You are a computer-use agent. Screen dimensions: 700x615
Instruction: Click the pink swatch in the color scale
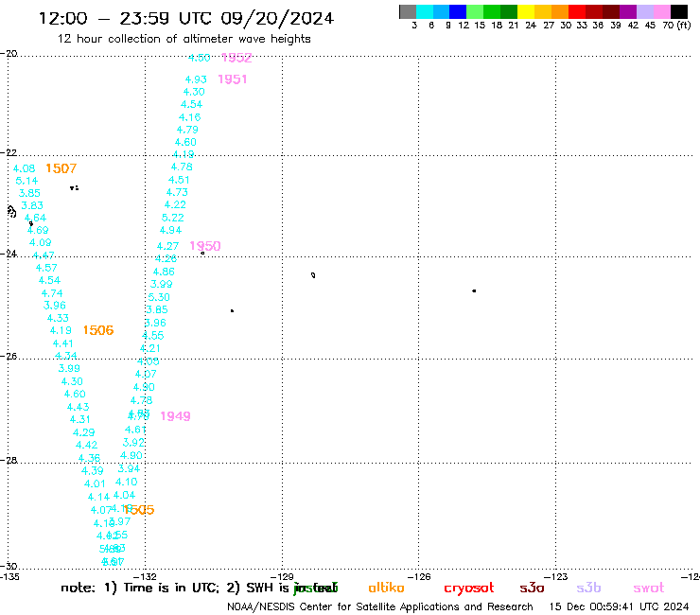coord(662,11)
